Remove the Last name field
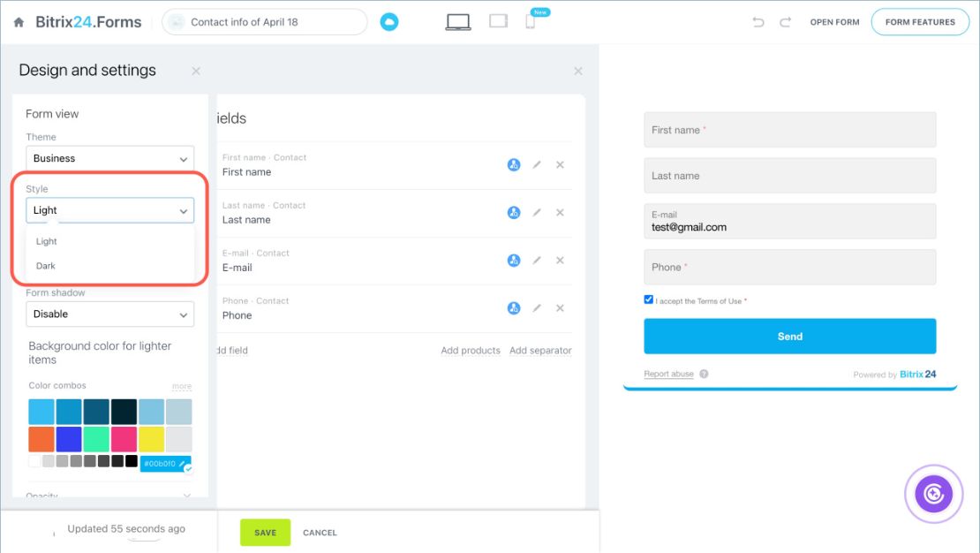980x553 pixels. click(x=560, y=213)
